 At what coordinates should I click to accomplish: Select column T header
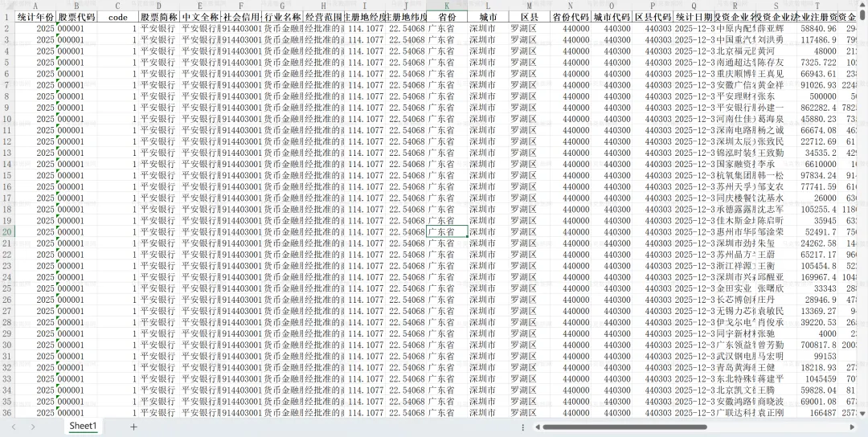pos(817,5)
